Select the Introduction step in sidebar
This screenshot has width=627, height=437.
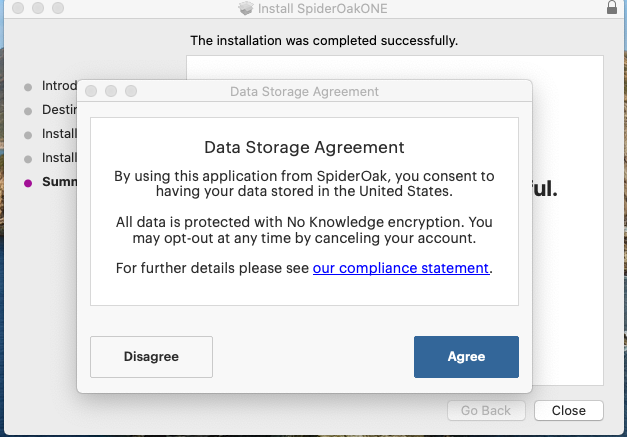(x=58, y=86)
